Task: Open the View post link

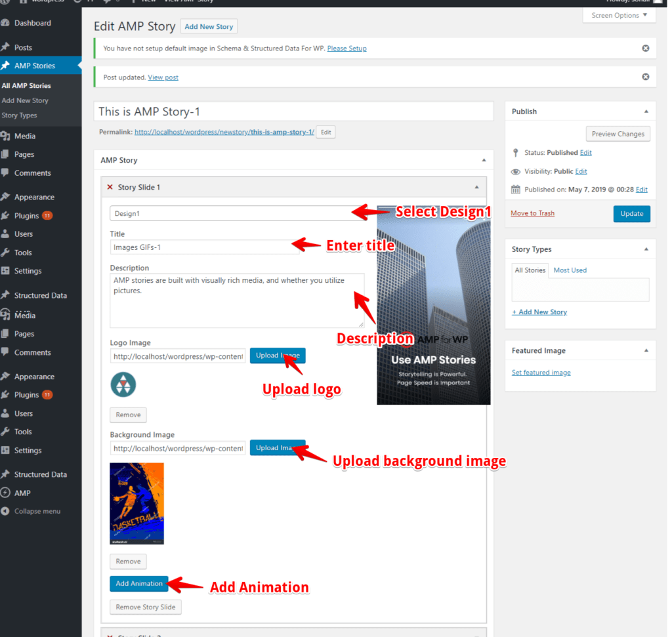Action: [x=163, y=77]
